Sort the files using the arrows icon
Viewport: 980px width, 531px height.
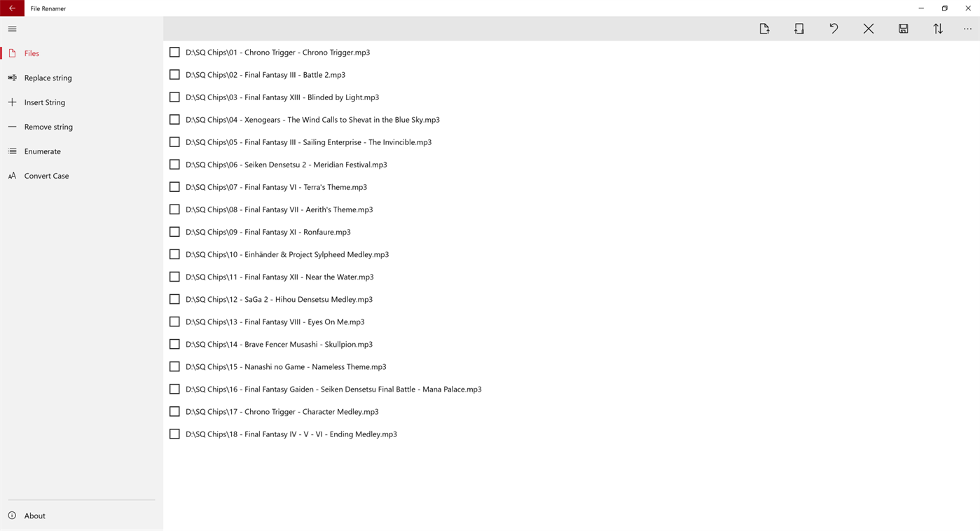tap(938, 28)
